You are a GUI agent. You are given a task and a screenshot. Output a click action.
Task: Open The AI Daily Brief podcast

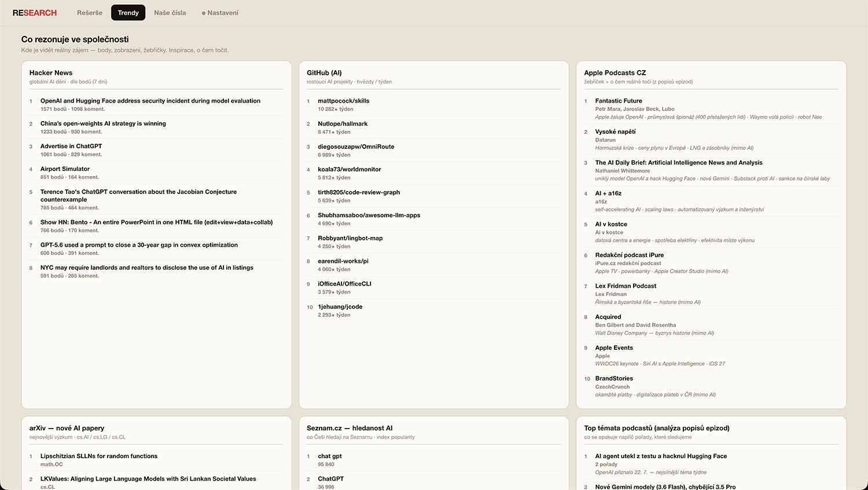[x=679, y=163]
